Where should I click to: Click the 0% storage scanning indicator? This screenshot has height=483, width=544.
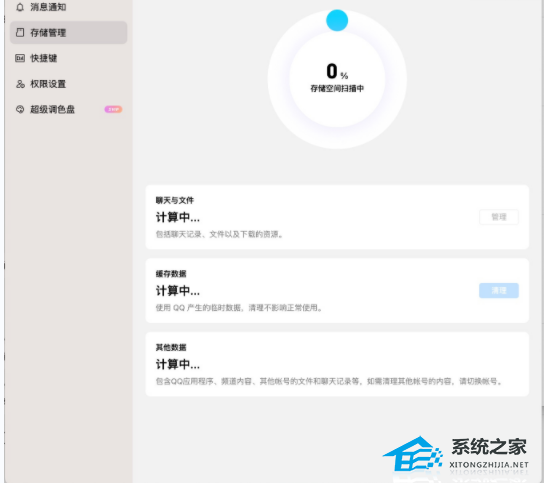pyautogui.click(x=337, y=71)
